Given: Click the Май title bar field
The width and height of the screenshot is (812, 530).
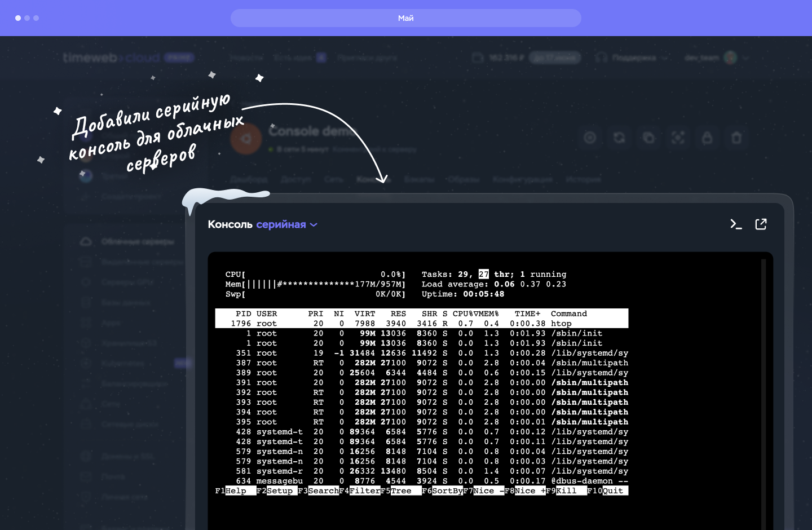Looking at the screenshot, I should 406,18.
